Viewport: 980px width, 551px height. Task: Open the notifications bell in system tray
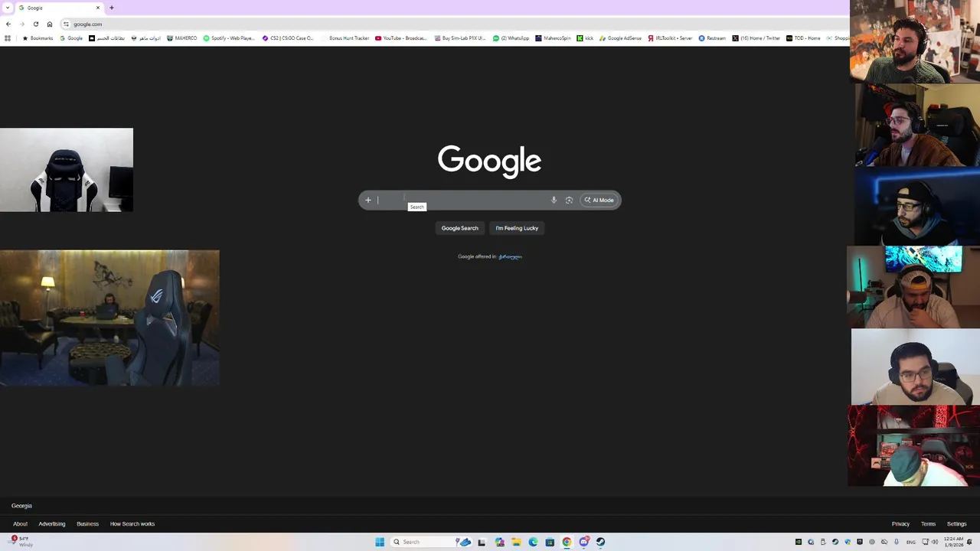971,542
